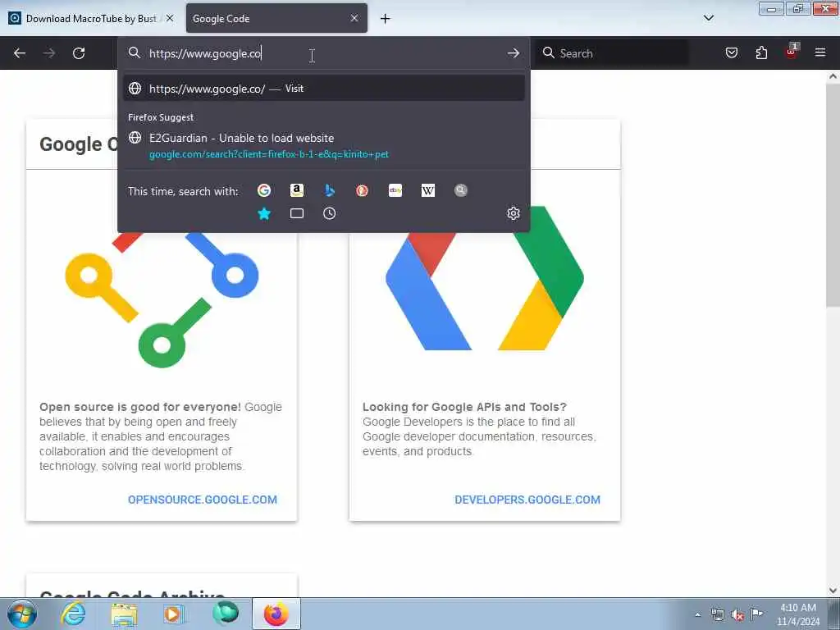The height and width of the screenshot is (630, 840).
Task: Select the gray magnifier search engine icon
Action: (x=461, y=190)
